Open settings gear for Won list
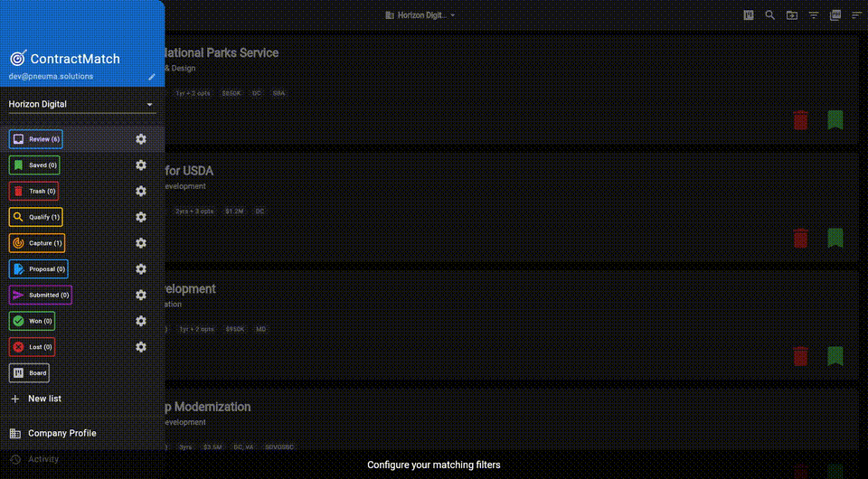 (x=141, y=322)
